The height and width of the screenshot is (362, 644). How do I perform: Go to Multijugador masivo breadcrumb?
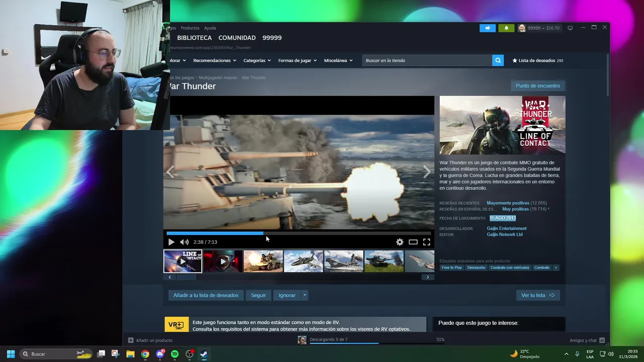tap(218, 77)
